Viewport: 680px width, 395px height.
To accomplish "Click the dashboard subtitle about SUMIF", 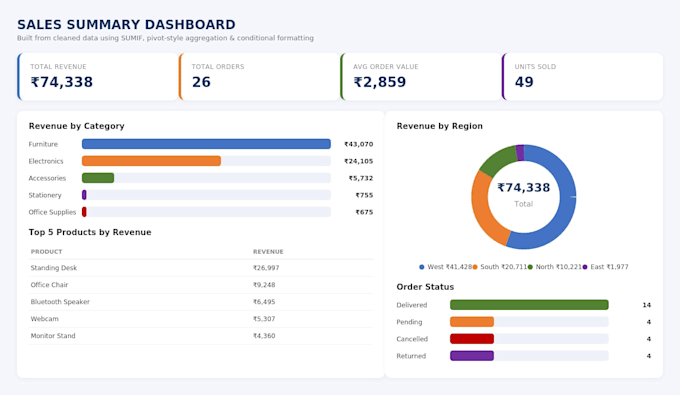I will click(165, 38).
